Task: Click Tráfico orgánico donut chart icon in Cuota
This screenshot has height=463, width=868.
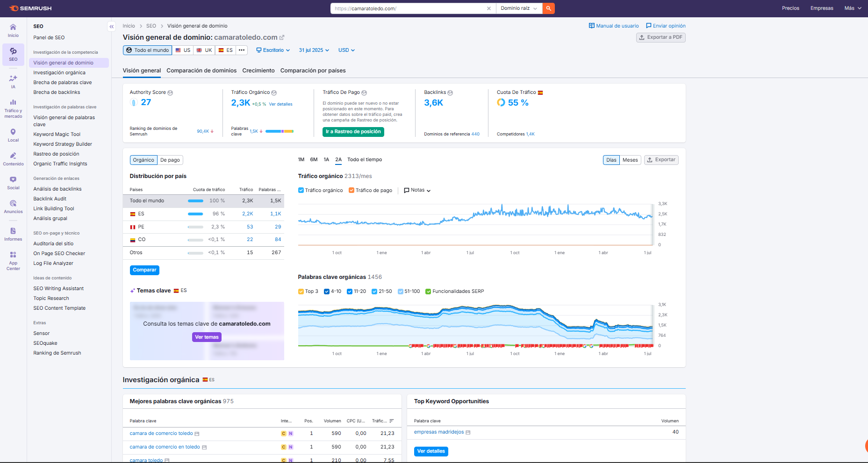Action: click(501, 102)
